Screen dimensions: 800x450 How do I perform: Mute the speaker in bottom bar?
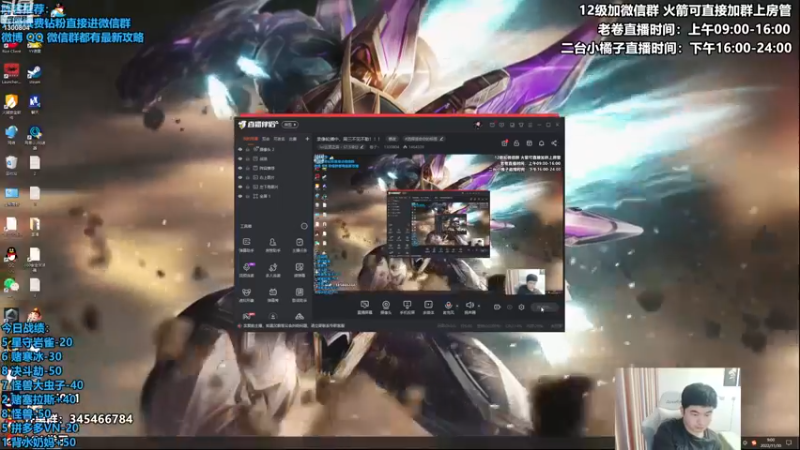click(470, 307)
